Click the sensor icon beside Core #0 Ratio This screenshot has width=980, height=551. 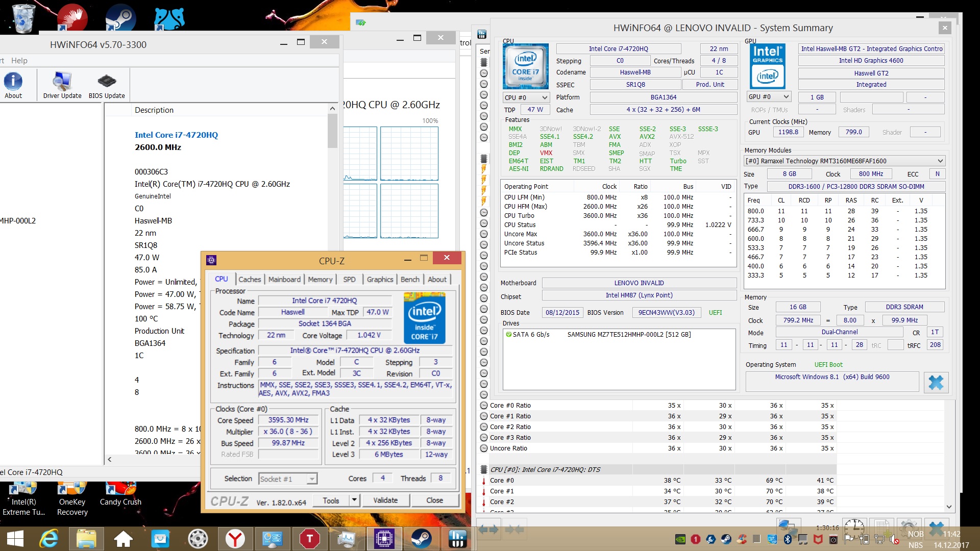pyautogui.click(x=484, y=406)
